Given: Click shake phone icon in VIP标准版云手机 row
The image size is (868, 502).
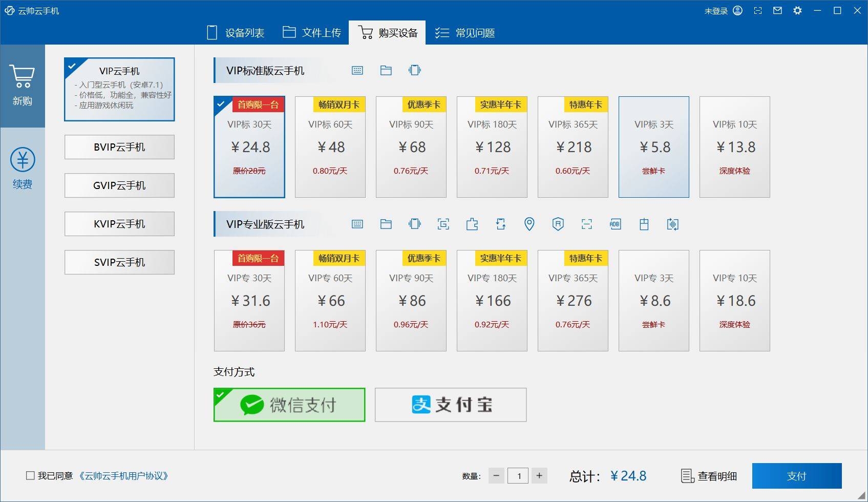Looking at the screenshot, I should (x=415, y=70).
